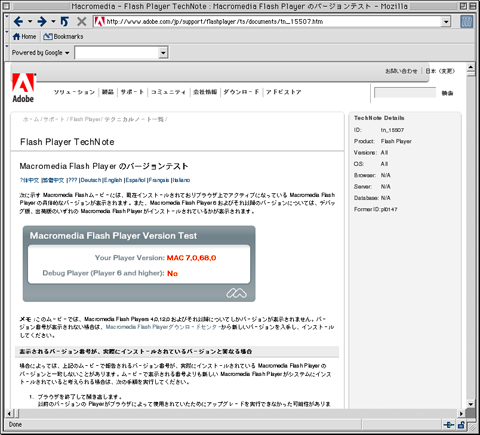Open the アドビストア navigation menu

click(284, 92)
